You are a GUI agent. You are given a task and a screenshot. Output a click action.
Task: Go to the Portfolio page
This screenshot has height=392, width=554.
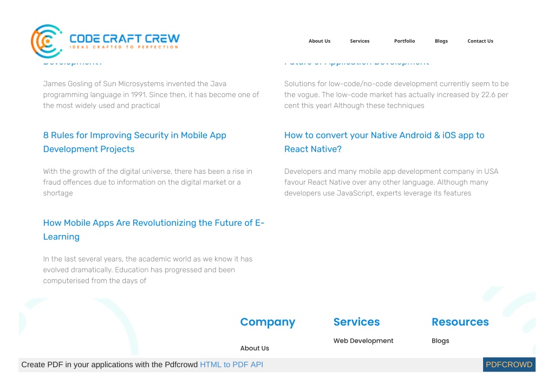[x=405, y=41]
